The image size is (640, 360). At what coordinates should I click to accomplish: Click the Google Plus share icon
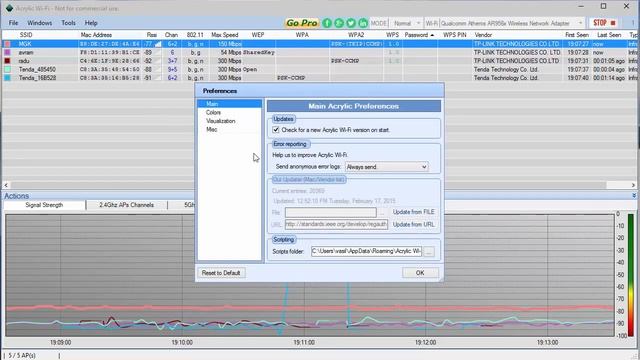pyautogui.click(x=339, y=23)
